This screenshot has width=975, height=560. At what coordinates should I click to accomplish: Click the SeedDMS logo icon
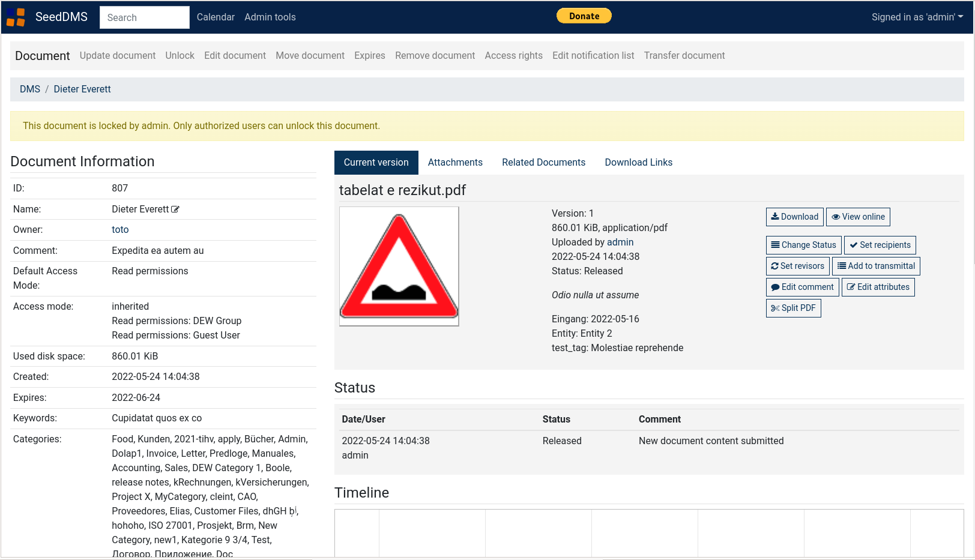coord(16,17)
